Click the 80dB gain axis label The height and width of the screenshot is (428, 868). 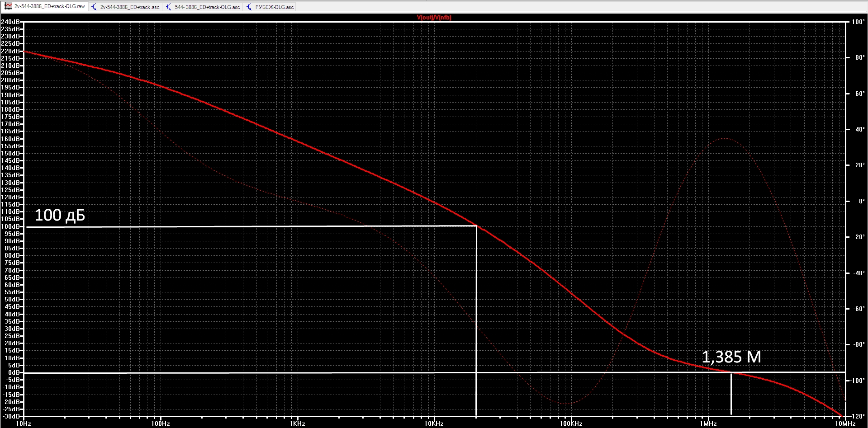click(12, 255)
